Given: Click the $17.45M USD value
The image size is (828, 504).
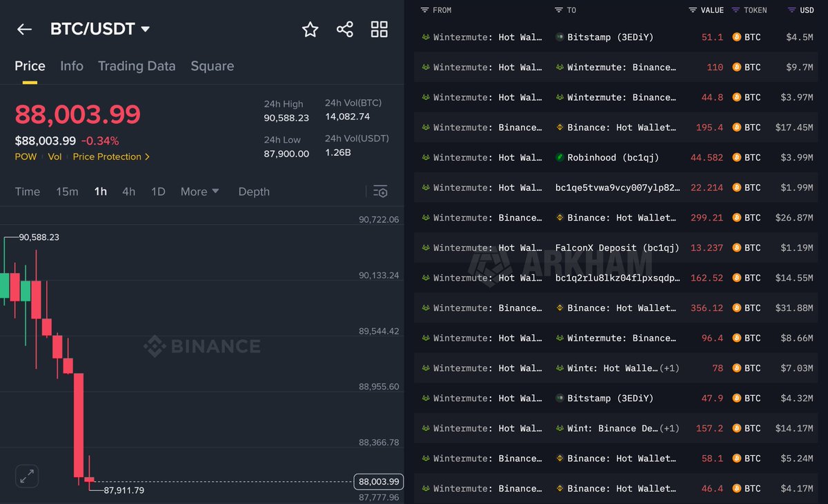Looking at the screenshot, I should point(794,128).
